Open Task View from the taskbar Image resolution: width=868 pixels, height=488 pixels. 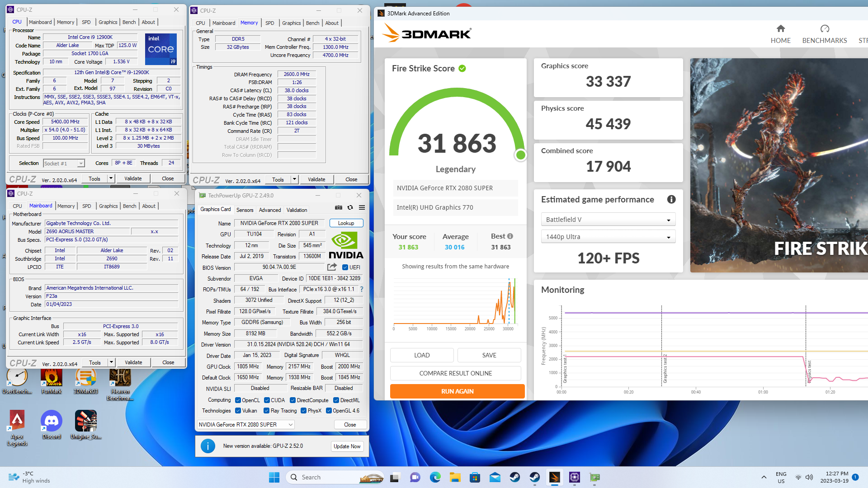pos(395,477)
